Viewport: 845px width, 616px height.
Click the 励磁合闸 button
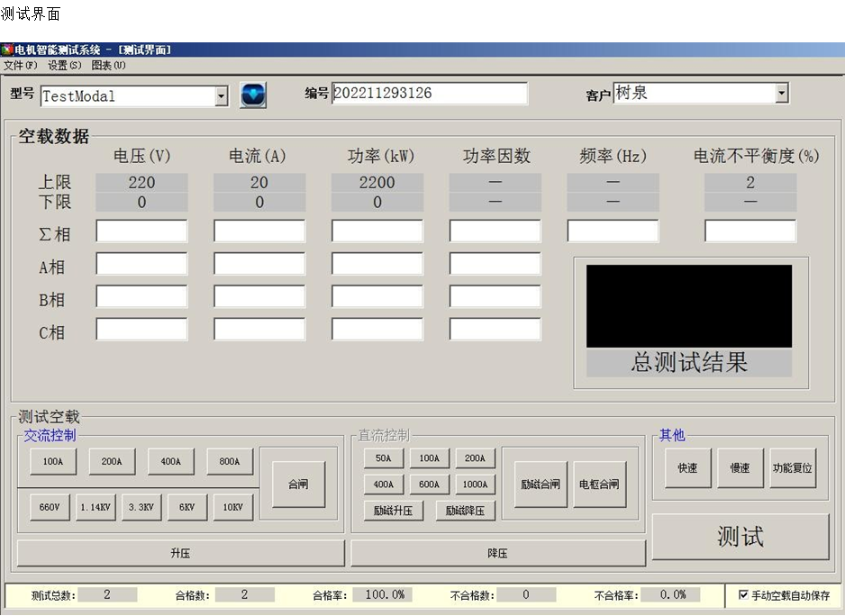click(x=541, y=485)
